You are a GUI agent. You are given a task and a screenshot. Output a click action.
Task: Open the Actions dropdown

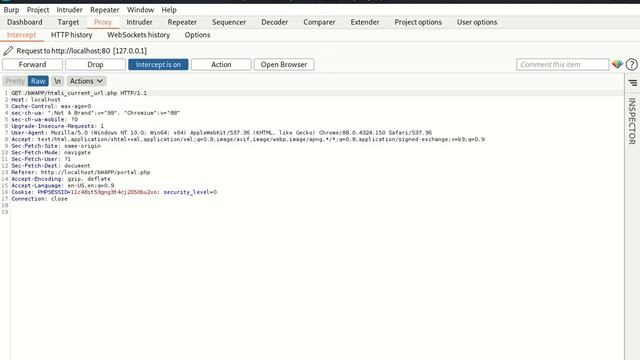pos(86,81)
